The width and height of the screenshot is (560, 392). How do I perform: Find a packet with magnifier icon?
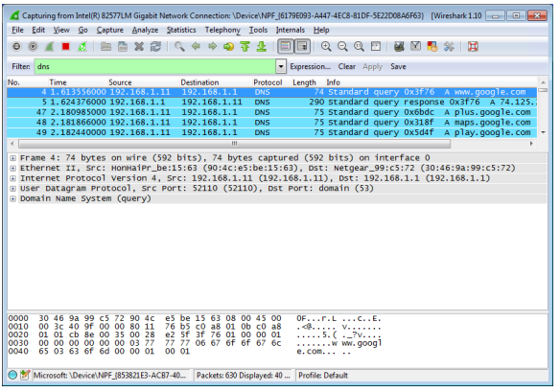click(x=179, y=47)
